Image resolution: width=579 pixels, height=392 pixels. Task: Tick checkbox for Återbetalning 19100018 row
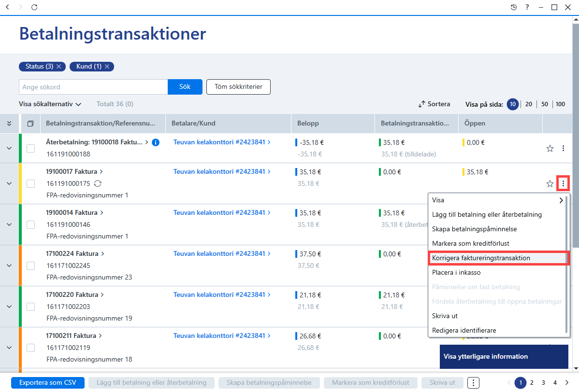(30, 148)
